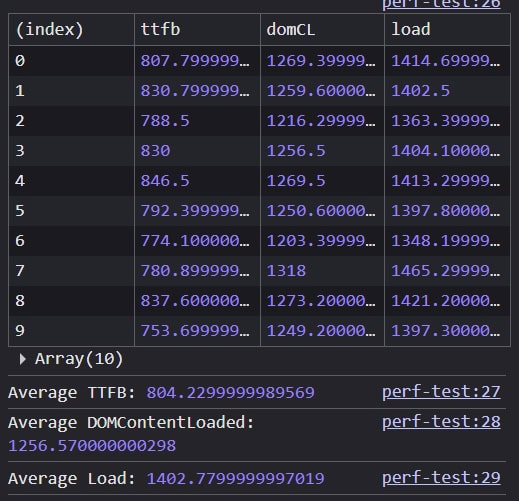This screenshot has width=519, height=501.
Task: Open perf-test:28 source link
Action: pos(441,422)
